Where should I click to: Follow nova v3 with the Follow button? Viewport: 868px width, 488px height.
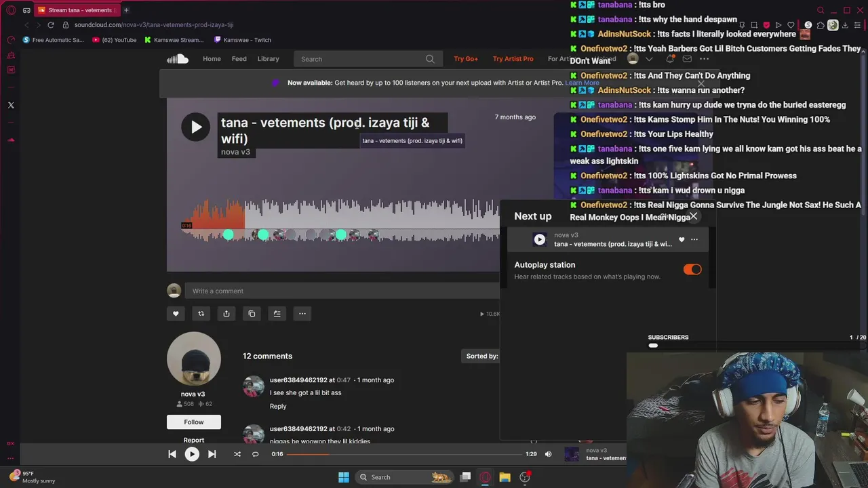[x=194, y=422]
